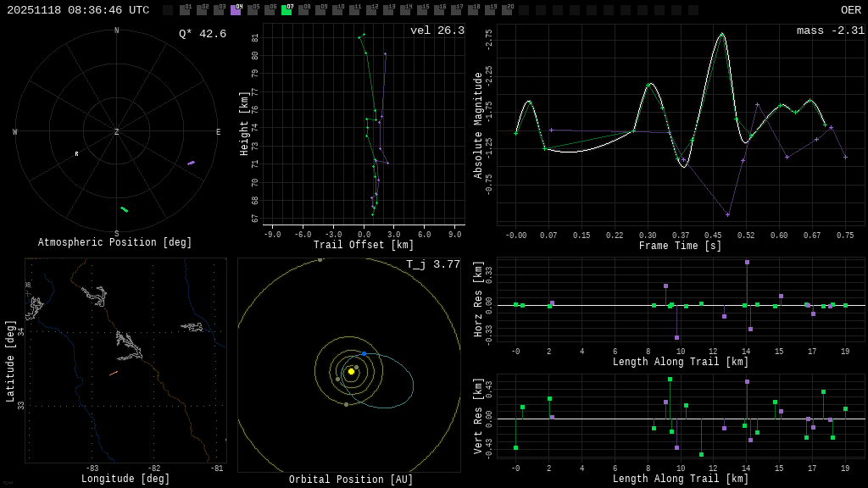Click the Q* 42.6 value label
Image resolution: width=868 pixels, height=488 pixels.
coord(202,34)
